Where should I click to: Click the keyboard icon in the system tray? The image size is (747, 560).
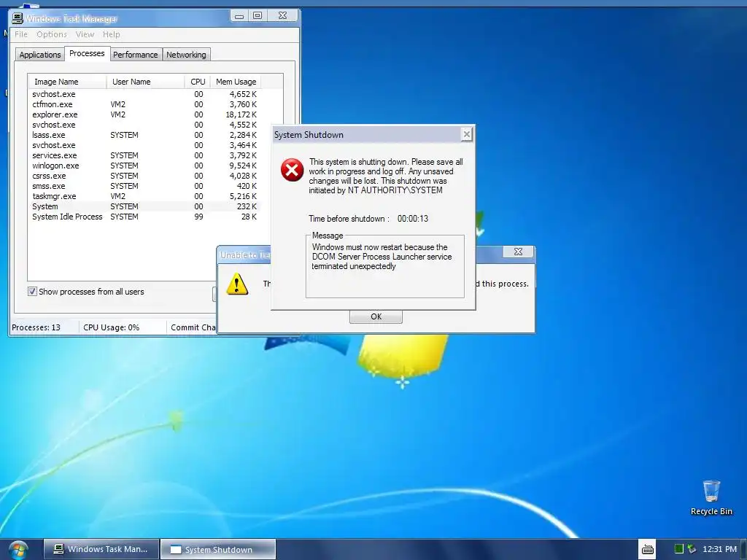[648, 550]
